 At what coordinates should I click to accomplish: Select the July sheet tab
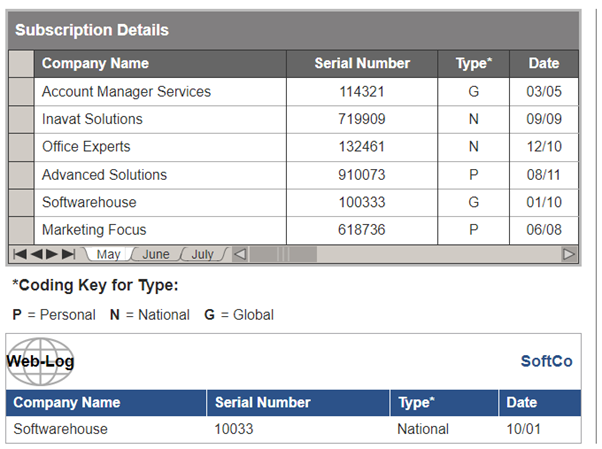click(x=202, y=255)
